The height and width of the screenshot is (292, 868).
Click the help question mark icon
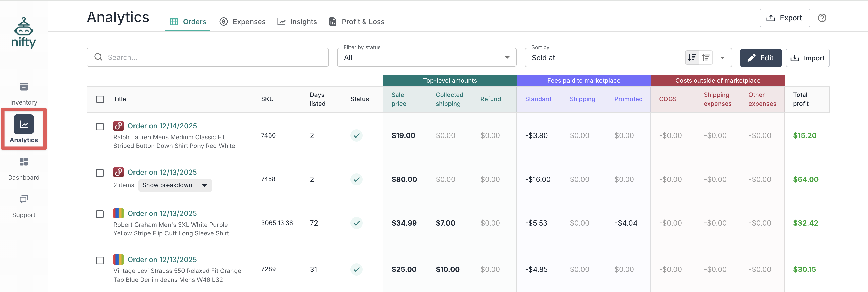[822, 18]
